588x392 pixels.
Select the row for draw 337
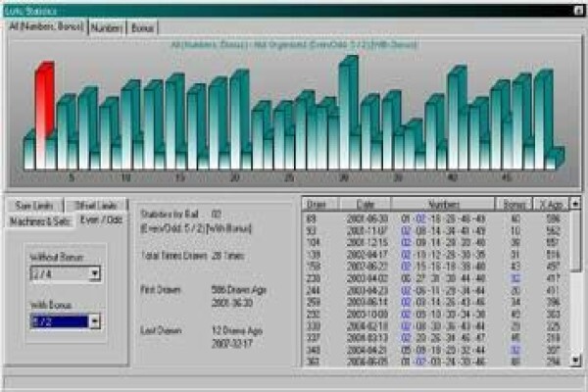click(x=435, y=338)
